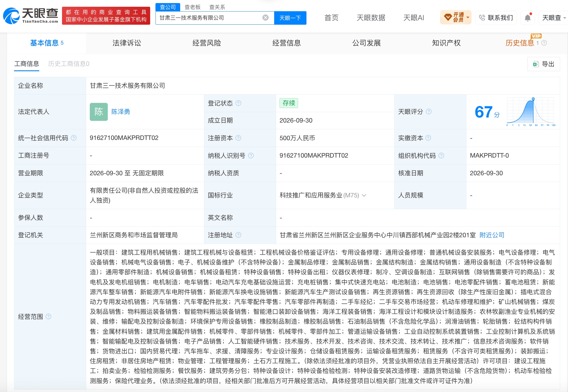This screenshot has width=568, height=392.
Task: Click the 天眼一下 search button
Action: (x=290, y=18)
